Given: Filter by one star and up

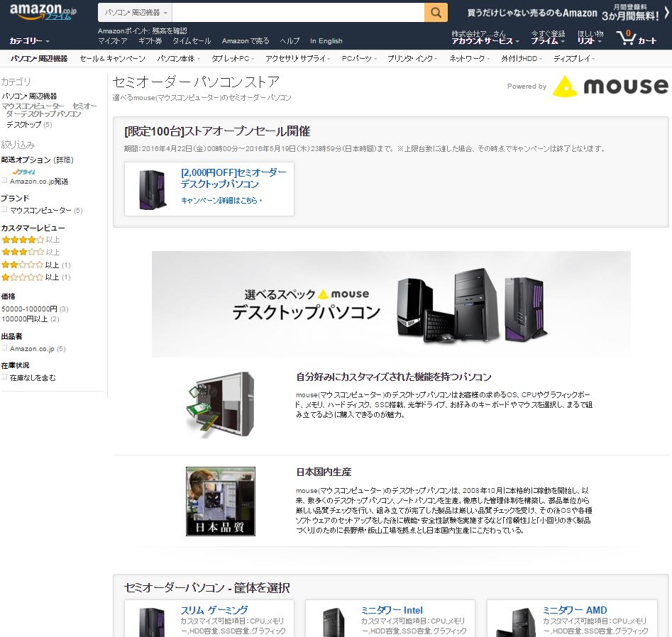Looking at the screenshot, I should tap(36, 277).
